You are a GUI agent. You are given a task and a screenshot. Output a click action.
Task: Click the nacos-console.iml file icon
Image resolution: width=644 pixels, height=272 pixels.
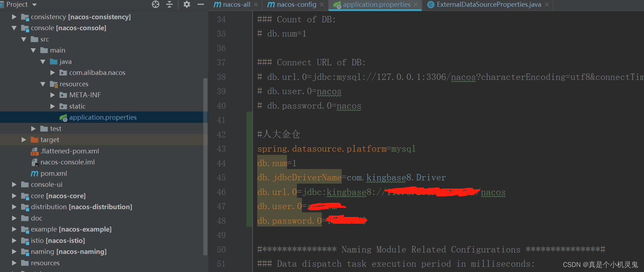[x=34, y=162]
